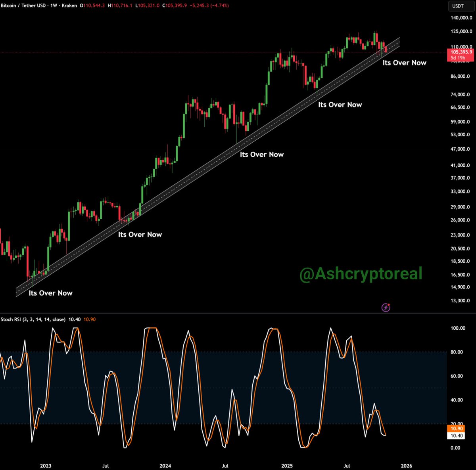
Task: Select the 2025 label on time axis
Action: click(x=287, y=466)
